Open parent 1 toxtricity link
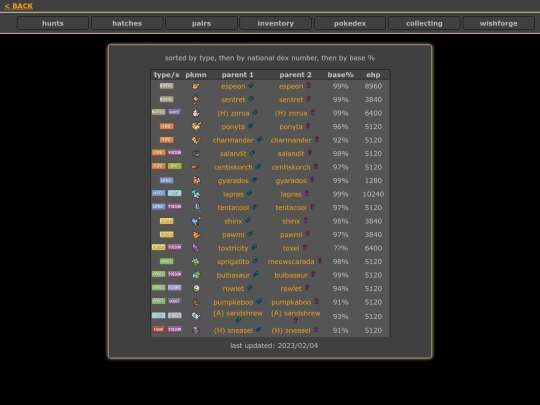 click(x=233, y=248)
